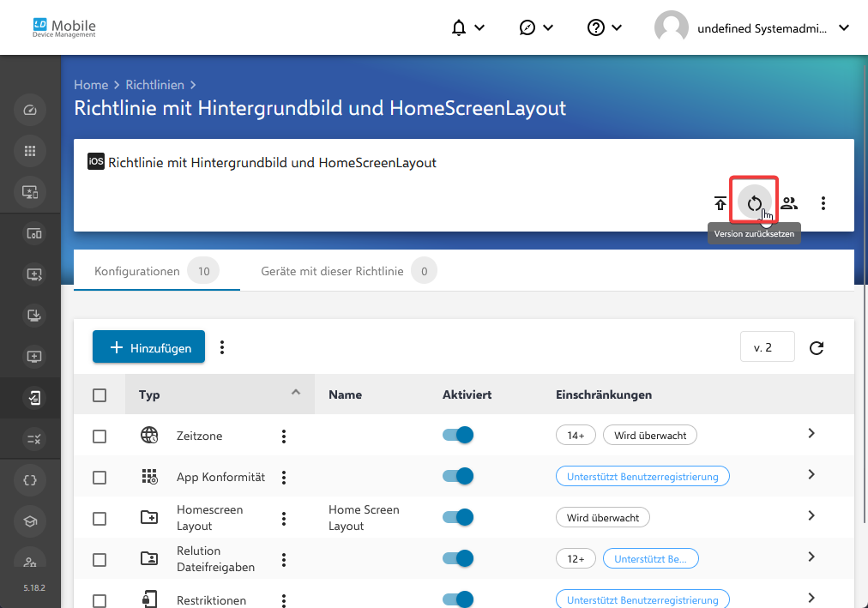Tick the Relution Dateifreigaben row checkbox
The image size is (868, 608).
[x=99, y=559]
